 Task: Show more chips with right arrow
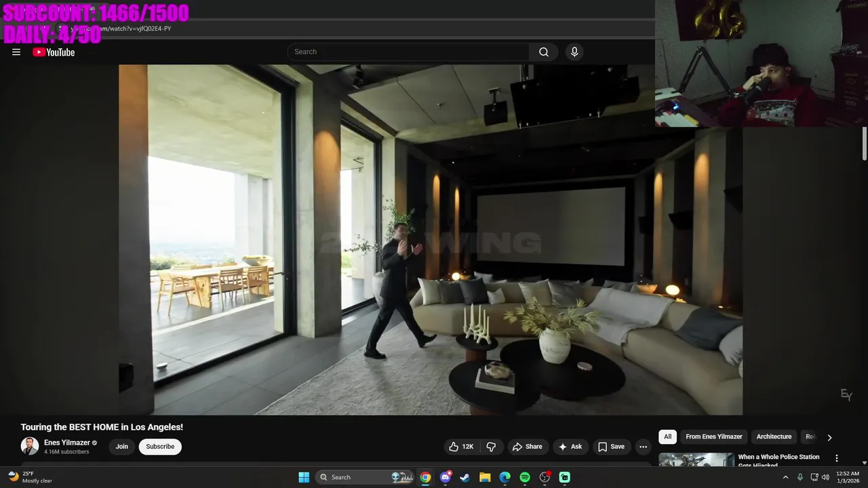coord(829,437)
